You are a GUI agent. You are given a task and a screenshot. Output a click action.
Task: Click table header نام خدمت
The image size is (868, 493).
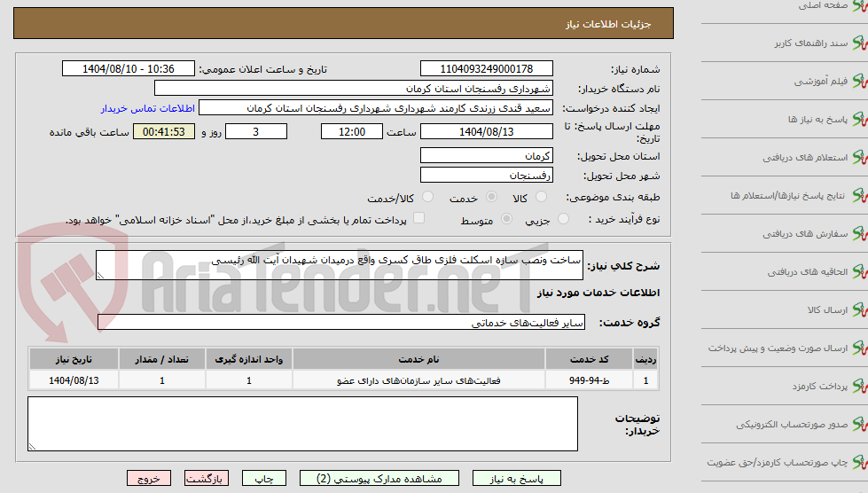pos(418,359)
